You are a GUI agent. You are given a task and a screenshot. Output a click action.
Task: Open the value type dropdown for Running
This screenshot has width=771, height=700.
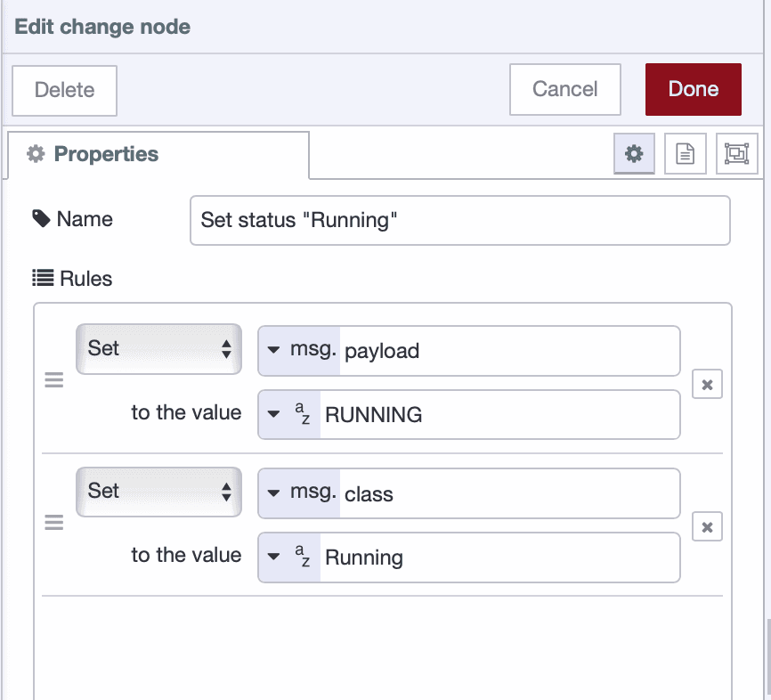(x=273, y=557)
